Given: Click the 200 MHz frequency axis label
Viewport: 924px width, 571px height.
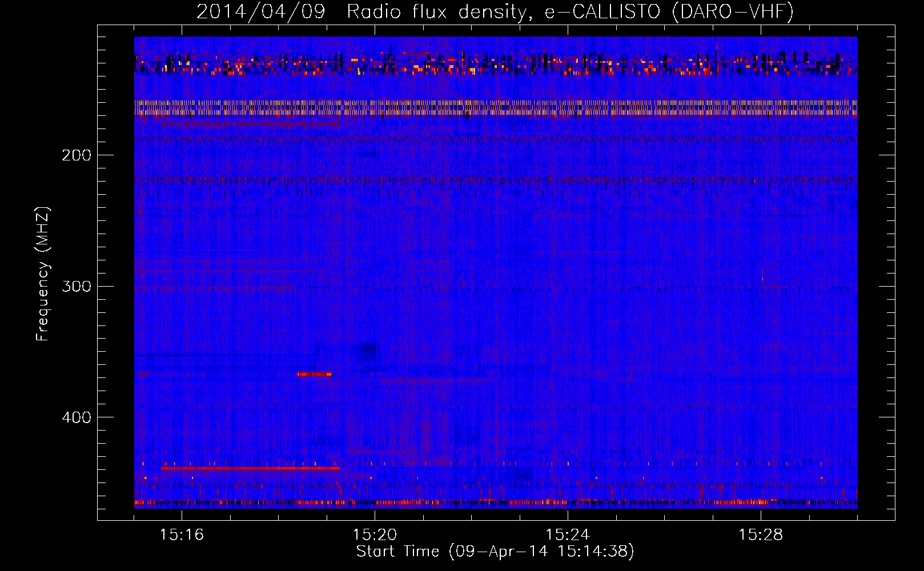Looking at the screenshot, I should click(x=77, y=155).
